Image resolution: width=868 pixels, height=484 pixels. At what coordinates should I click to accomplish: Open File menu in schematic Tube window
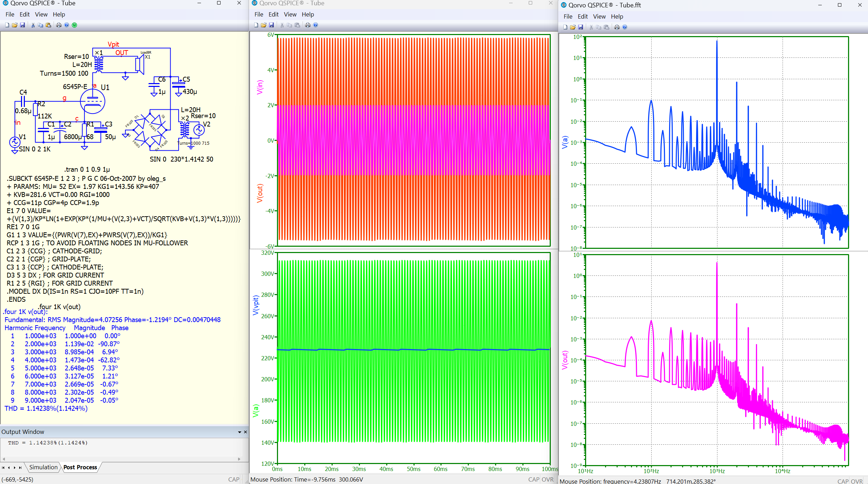10,14
